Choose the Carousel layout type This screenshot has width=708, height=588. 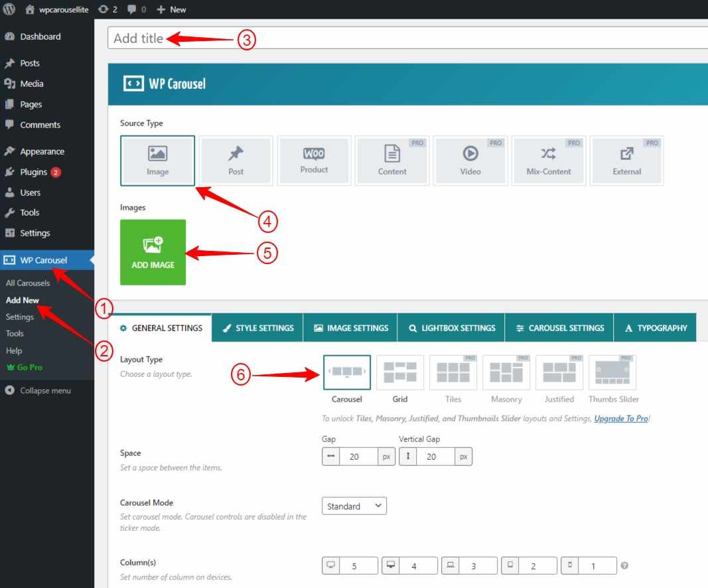[347, 372]
